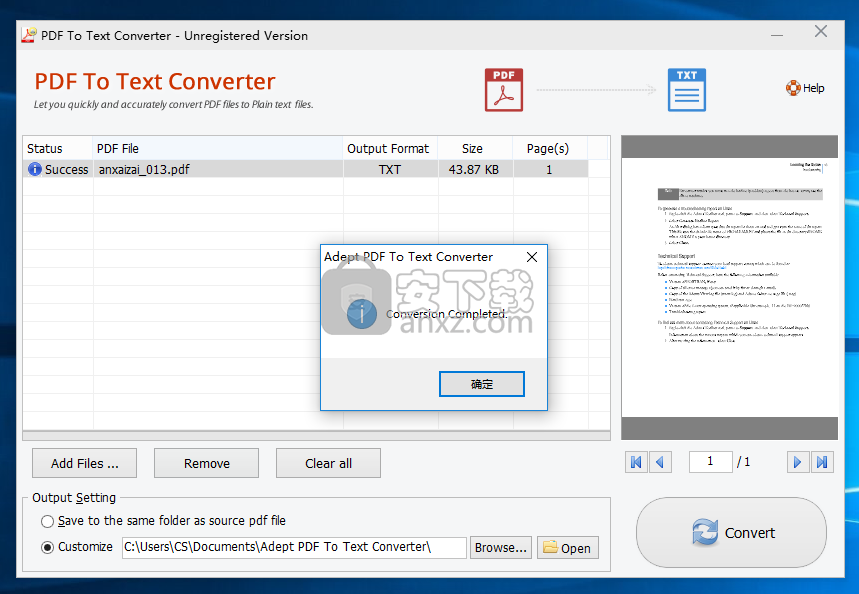Close the PDF To Text Converter window

pos(821,32)
